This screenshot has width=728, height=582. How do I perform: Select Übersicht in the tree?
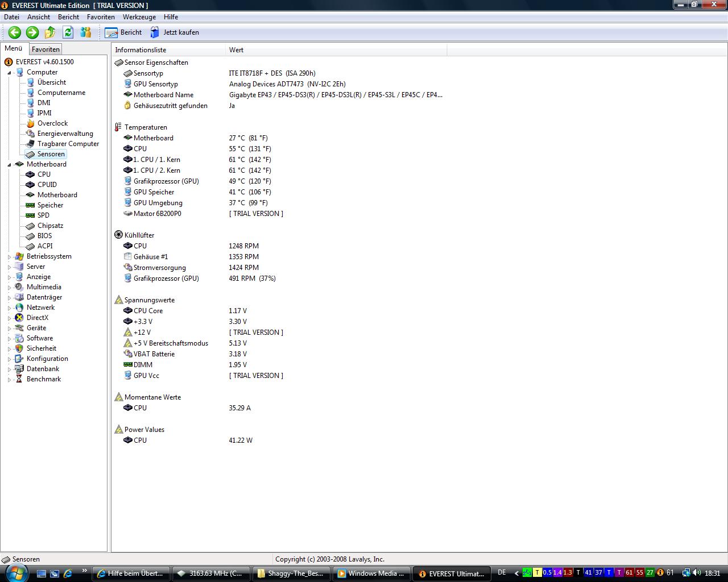point(51,82)
